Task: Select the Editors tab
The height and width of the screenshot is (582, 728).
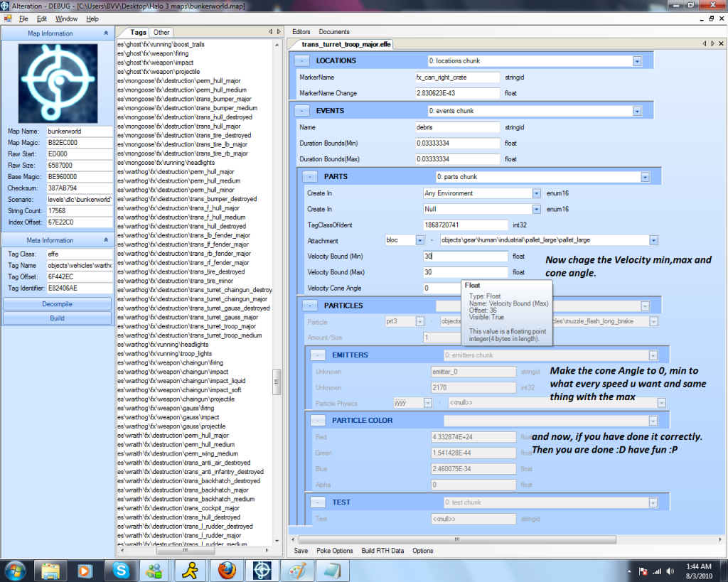Action: click(301, 31)
